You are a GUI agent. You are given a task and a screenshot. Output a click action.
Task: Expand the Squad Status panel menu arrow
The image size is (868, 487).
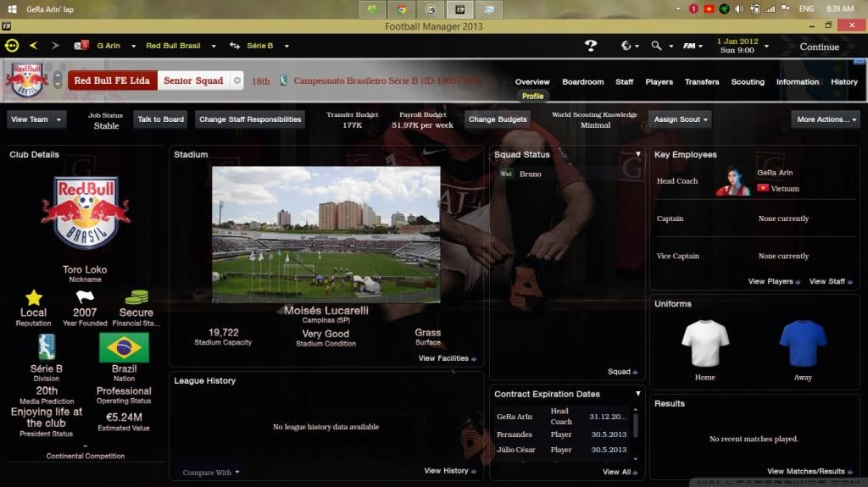pyautogui.click(x=638, y=154)
